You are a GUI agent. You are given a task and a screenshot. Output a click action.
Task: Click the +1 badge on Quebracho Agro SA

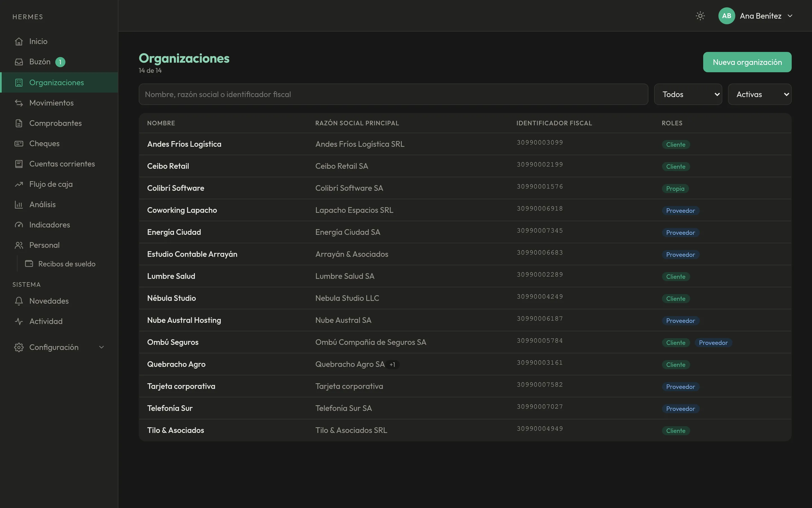point(392,365)
